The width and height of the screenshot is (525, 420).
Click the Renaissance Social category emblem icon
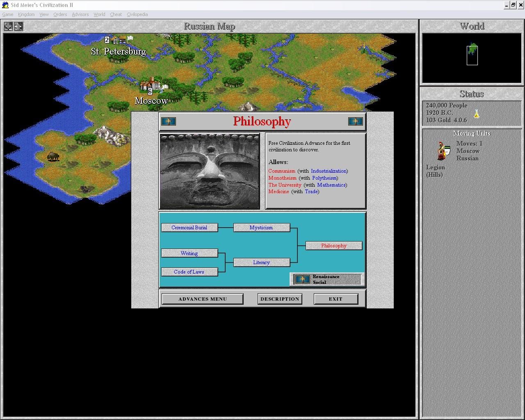[x=302, y=279]
